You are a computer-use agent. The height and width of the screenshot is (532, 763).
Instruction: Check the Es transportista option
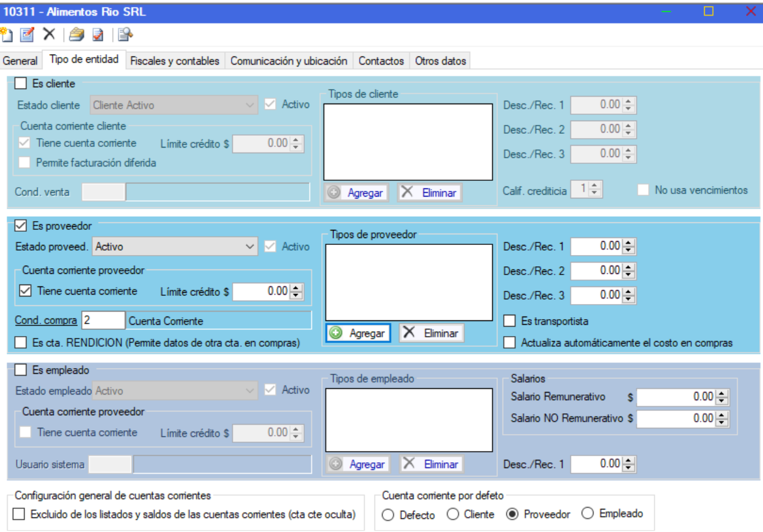[510, 321]
